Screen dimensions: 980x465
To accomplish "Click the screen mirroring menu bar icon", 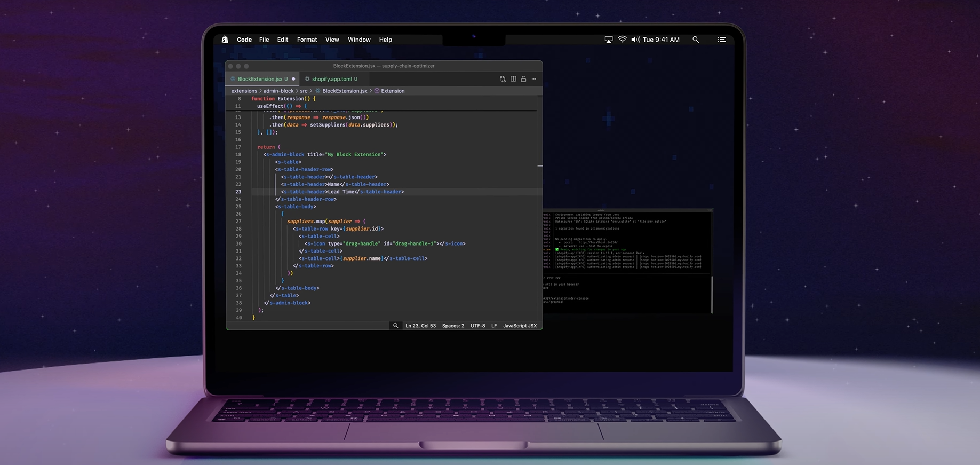I will point(609,40).
